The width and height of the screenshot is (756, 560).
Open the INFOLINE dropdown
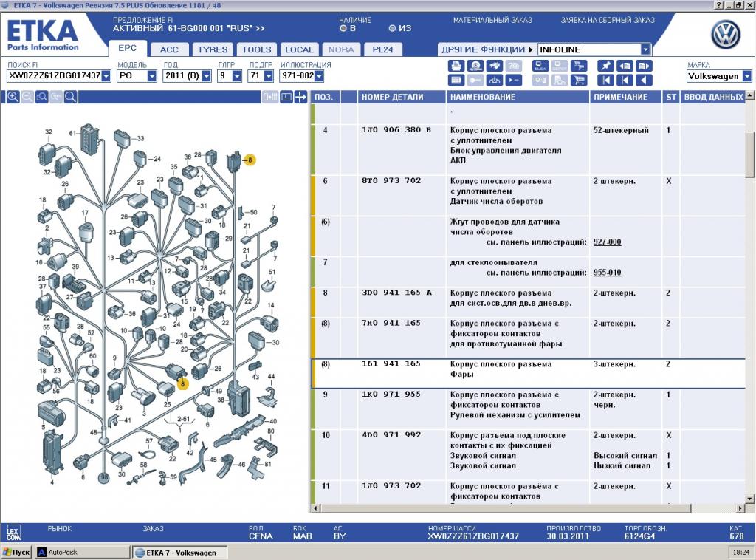point(645,49)
